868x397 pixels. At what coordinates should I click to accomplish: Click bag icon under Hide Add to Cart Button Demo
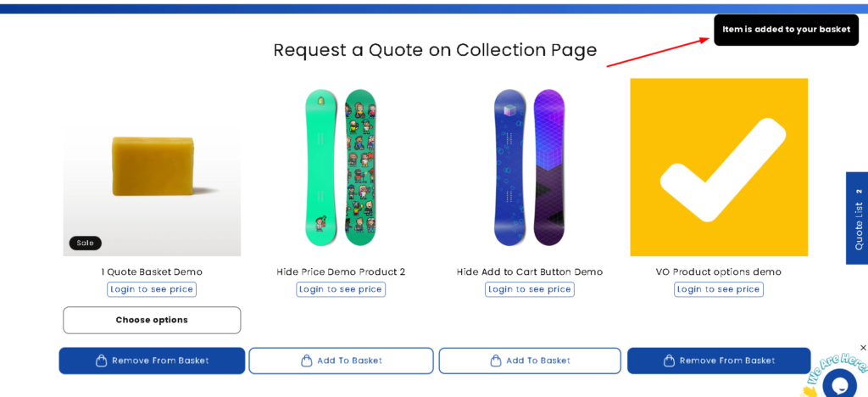496,361
